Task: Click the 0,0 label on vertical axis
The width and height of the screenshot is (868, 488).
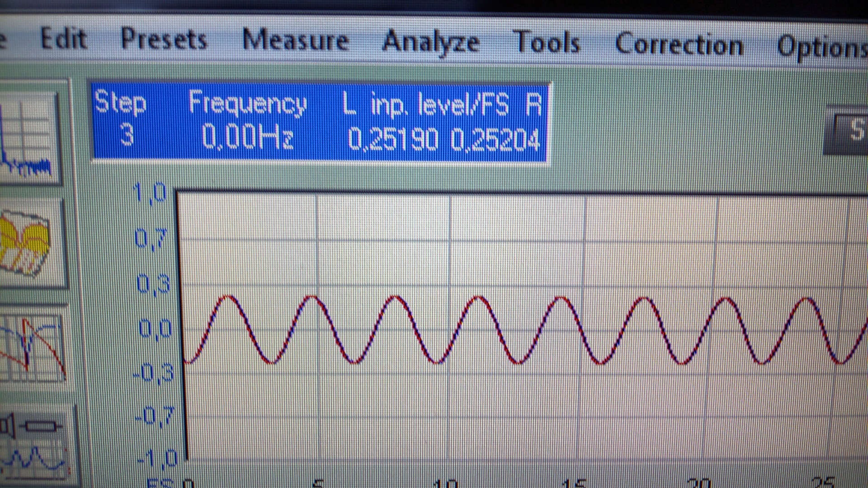Action: point(155,328)
